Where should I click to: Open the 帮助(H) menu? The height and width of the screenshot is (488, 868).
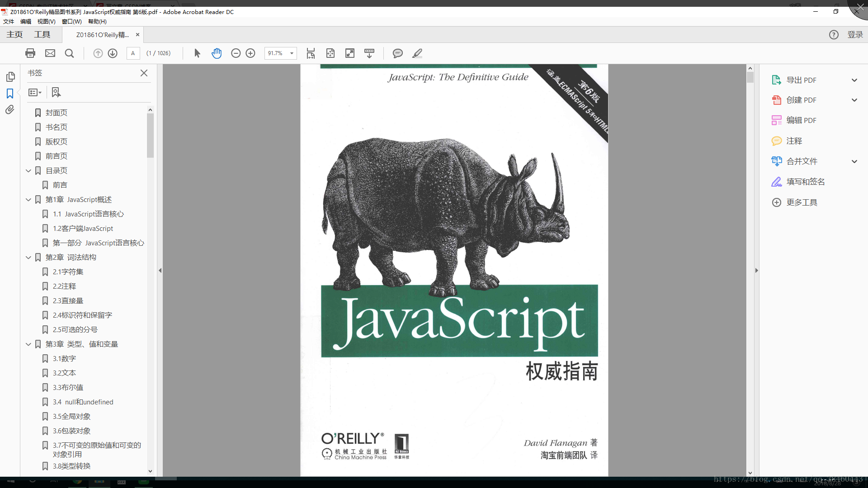point(97,21)
